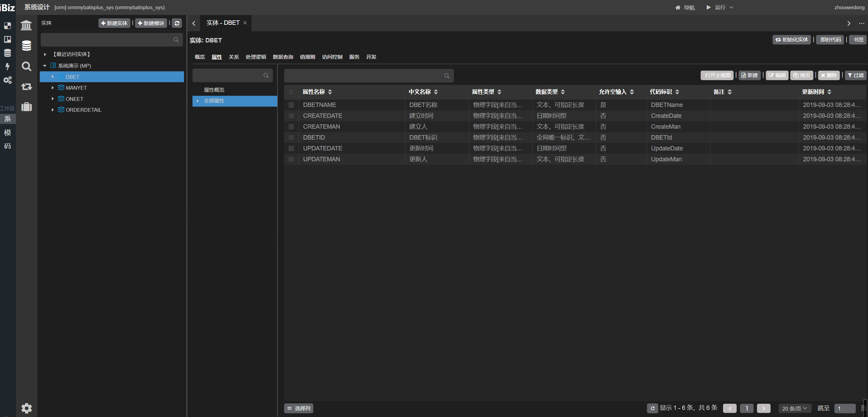Screen dimensions: 868x417
Task: Click the 新建实体 button
Action: point(114,23)
